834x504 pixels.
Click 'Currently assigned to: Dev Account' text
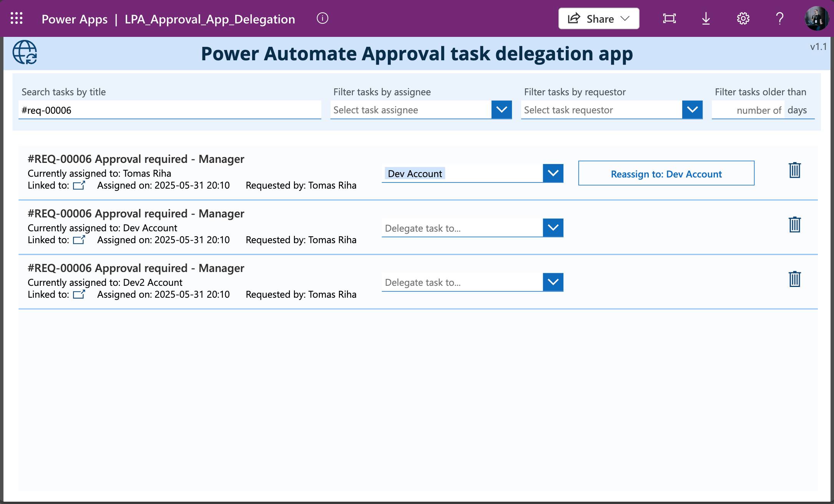pos(102,228)
